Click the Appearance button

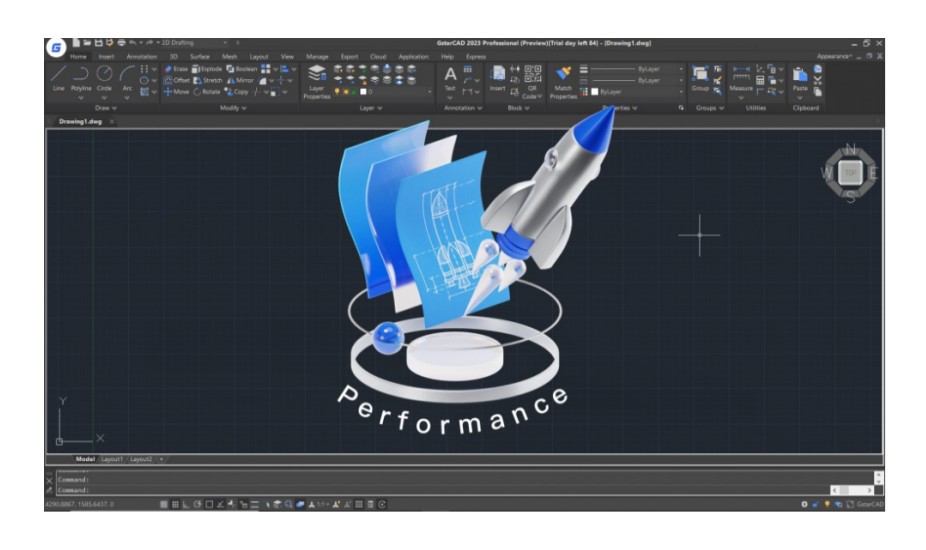pyautogui.click(x=834, y=57)
